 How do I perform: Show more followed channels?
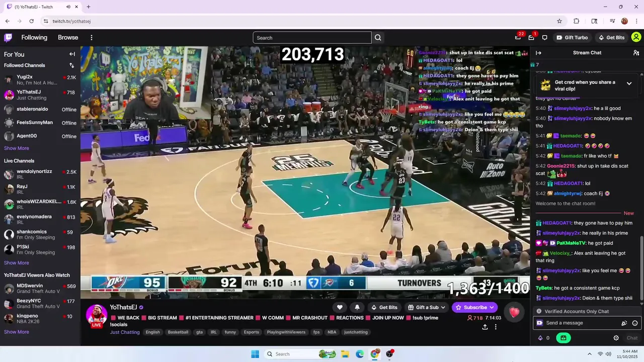pyautogui.click(x=17, y=148)
